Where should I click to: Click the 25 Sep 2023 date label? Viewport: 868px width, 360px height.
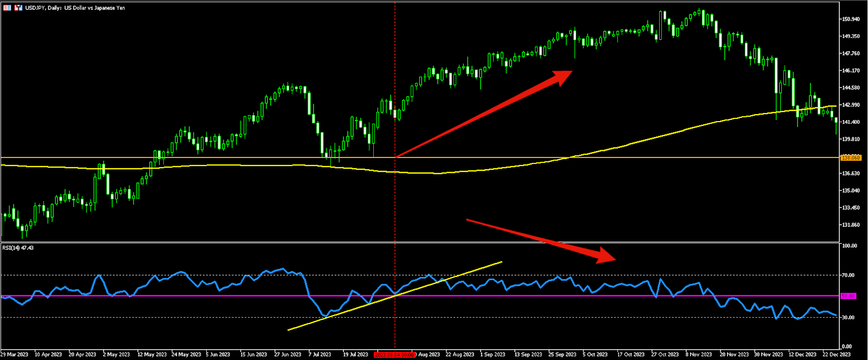(563, 355)
